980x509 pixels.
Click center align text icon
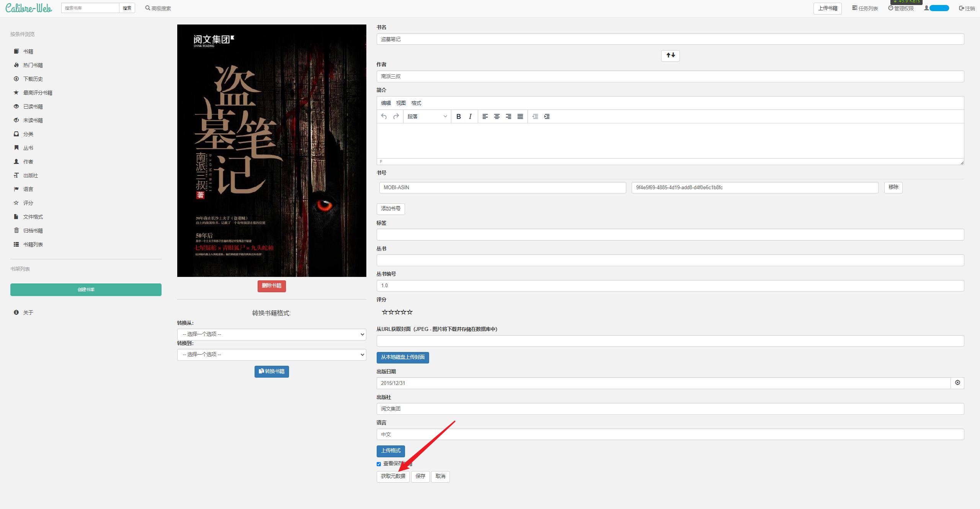497,116
